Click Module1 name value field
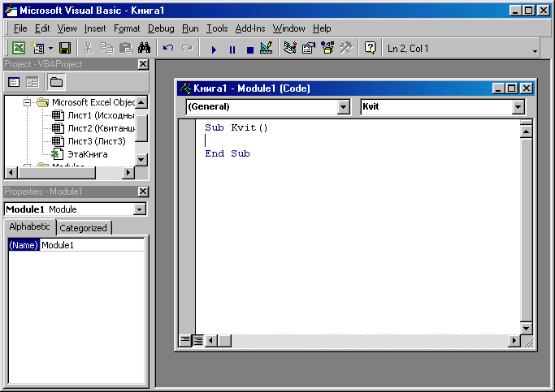The width and height of the screenshot is (555, 392). tap(92, 245)
